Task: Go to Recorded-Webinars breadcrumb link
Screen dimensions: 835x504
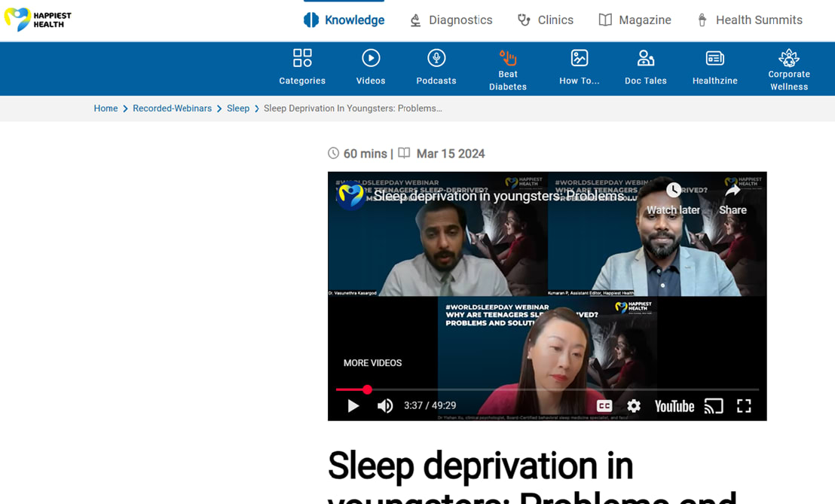Action: click(172, 108)
